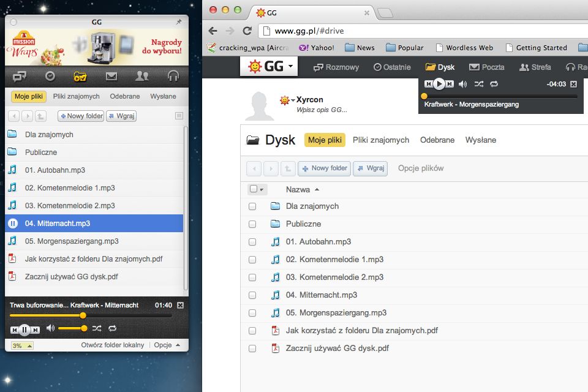Click Wgraj upload button in web Dysk
The width and height of the screenshot is (588, 392).
click(x=370, y=168)
